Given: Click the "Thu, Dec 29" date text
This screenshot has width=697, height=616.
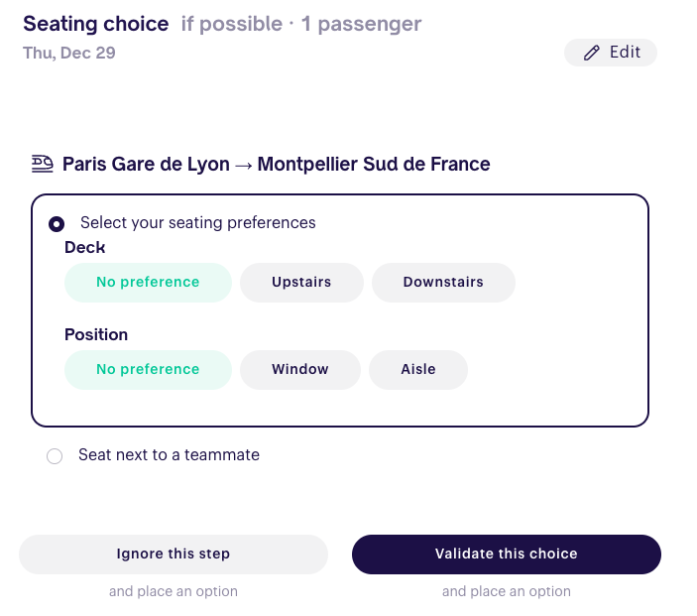Looking at the screenshot, I should pos(69,54).
